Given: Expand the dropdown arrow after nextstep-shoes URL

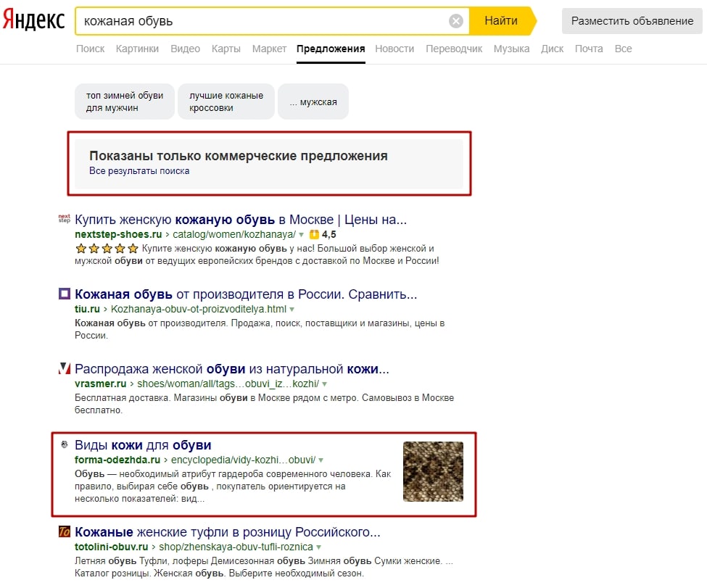Looking at the screenshot, I should pyautogui.click(x=301, y=235).
